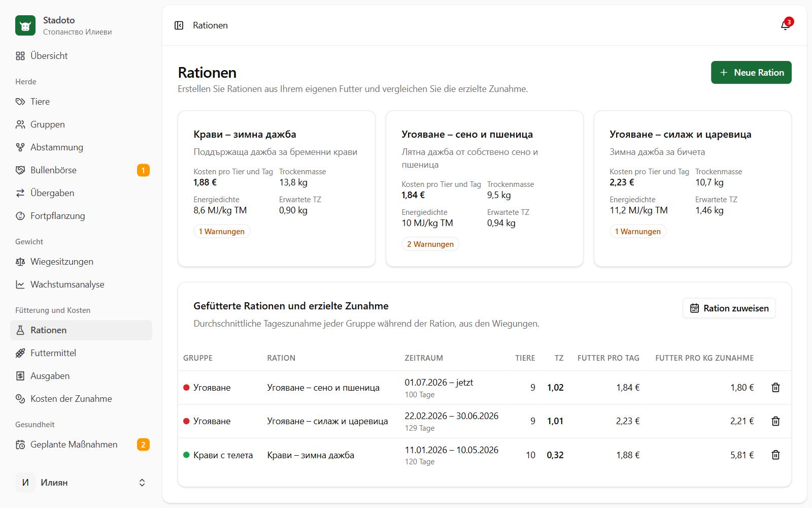The width and height of the screenshot is (812, 508).
Task: Click the Ausgaben receipt icon
Action: 20,376
